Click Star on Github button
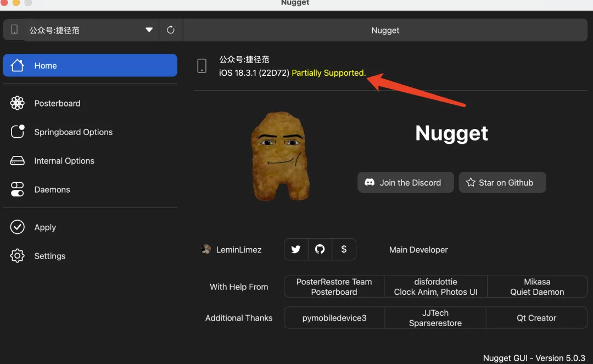Viewport: 593px width, 364px height. coord(502,183)
